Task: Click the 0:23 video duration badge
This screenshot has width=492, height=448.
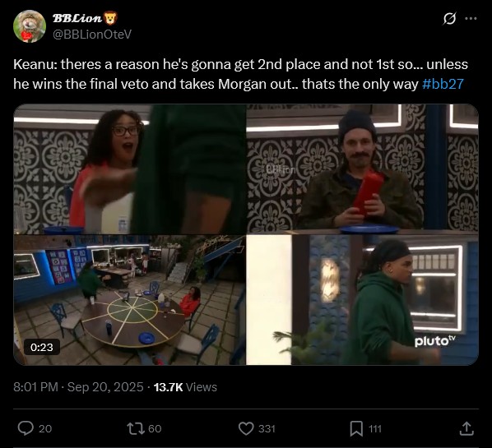Action: [x=42, y=347]
